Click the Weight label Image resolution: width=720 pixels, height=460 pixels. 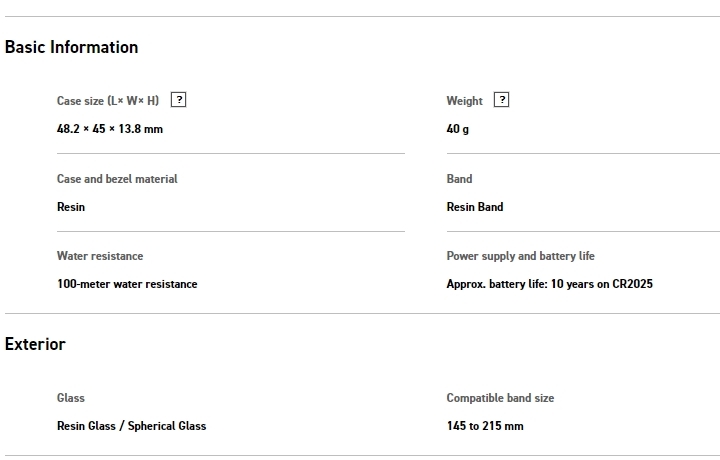pos(464,101)
